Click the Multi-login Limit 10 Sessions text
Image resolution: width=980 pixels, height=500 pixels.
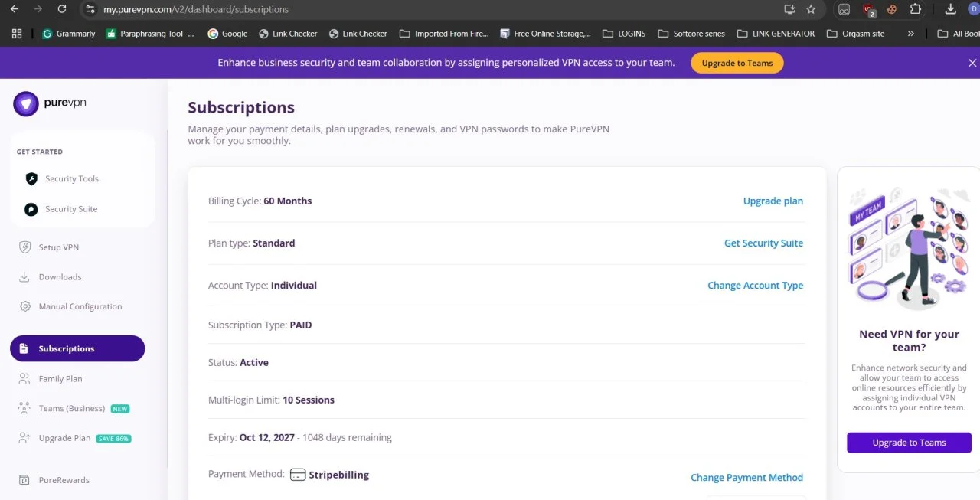point(271,400)
